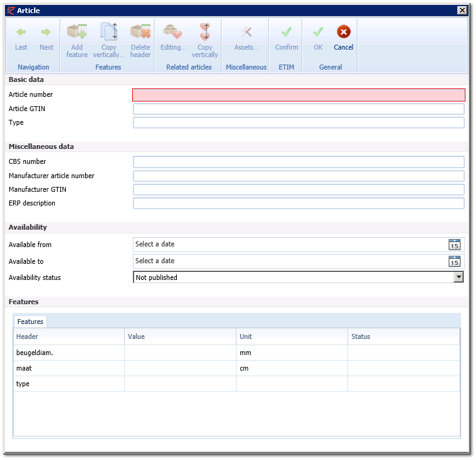Sort by the Header column

69,336
